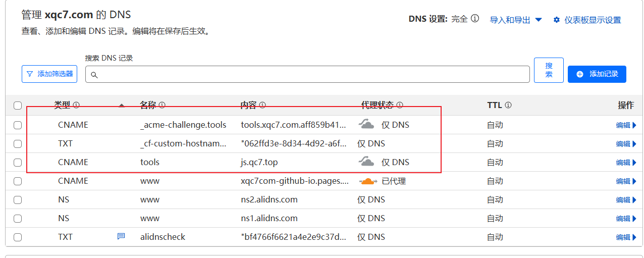Click the orange proxied cloud icon
The width and height of the screenshot is (644, 258).
(368, 181)
